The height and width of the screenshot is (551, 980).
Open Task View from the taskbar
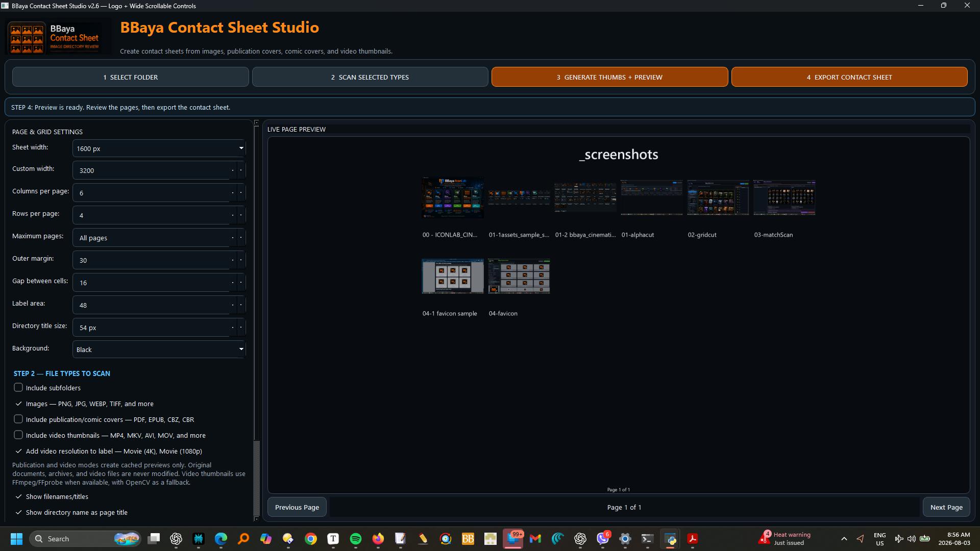tap(154, 539)
